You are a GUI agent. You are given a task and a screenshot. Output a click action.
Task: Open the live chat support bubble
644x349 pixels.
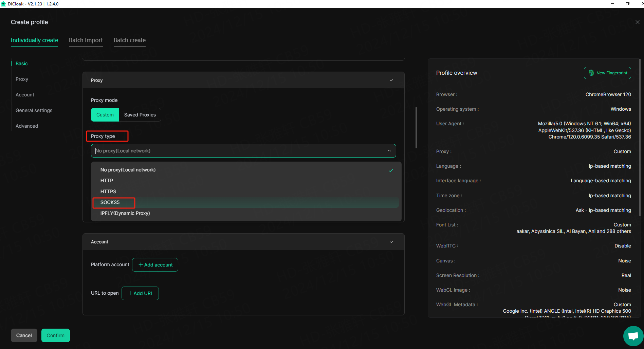[633, 336]
